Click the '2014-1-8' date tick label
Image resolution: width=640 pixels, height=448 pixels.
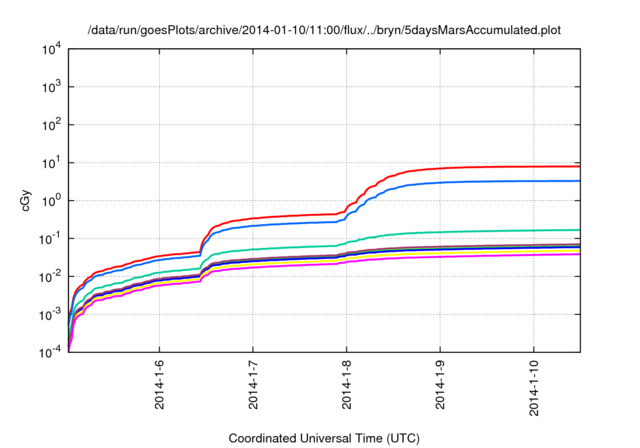pyautogui.click(x=347, y=384)
